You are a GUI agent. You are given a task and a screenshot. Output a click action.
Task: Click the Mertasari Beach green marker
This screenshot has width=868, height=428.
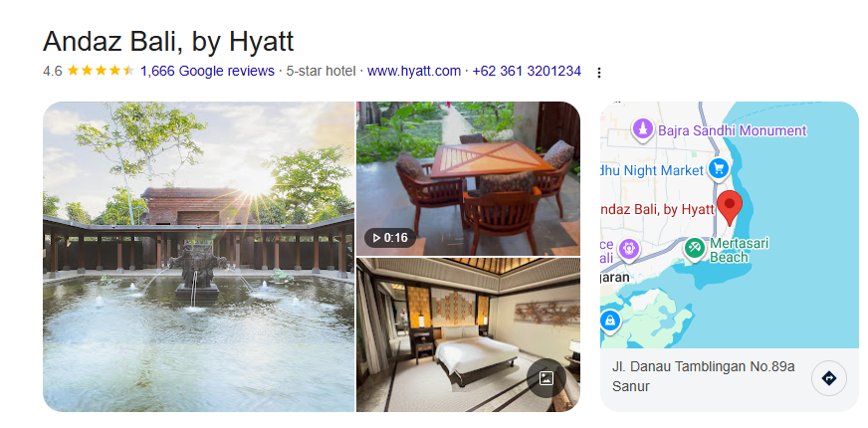(x=694, y=248)
